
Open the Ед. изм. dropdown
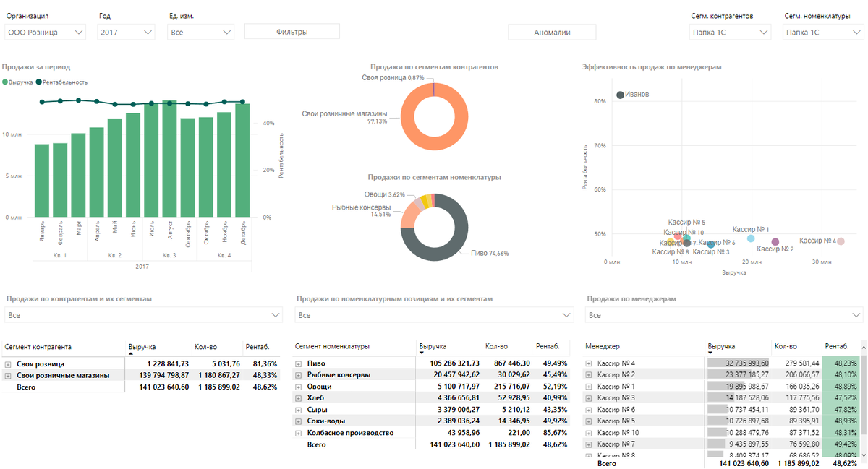click(200, 32)
